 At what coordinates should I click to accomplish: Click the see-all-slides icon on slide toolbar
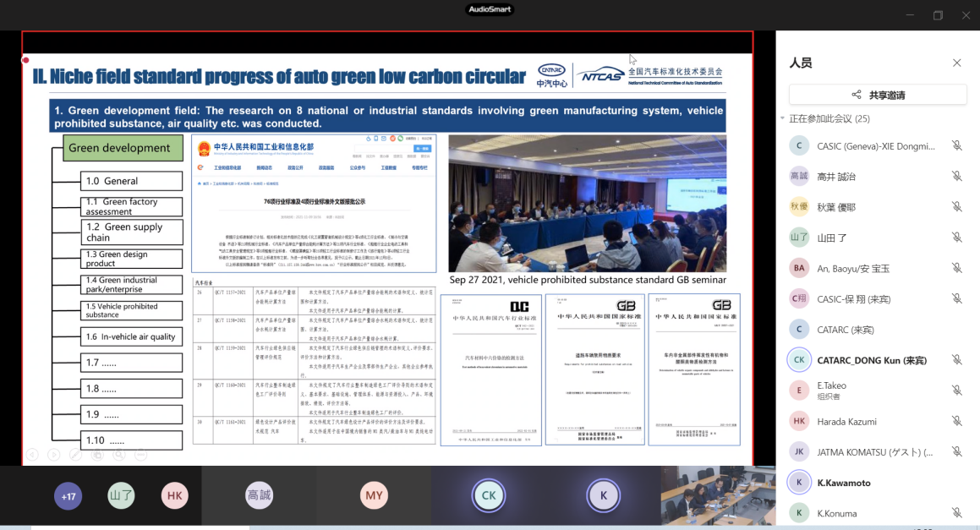tap(97, 454)
